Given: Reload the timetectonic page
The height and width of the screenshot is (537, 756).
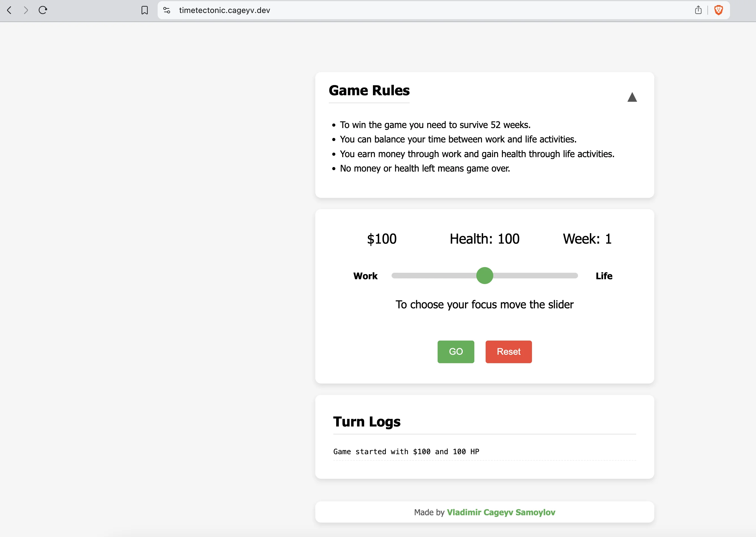Looking at the screenshot, I should click(43, 10).
